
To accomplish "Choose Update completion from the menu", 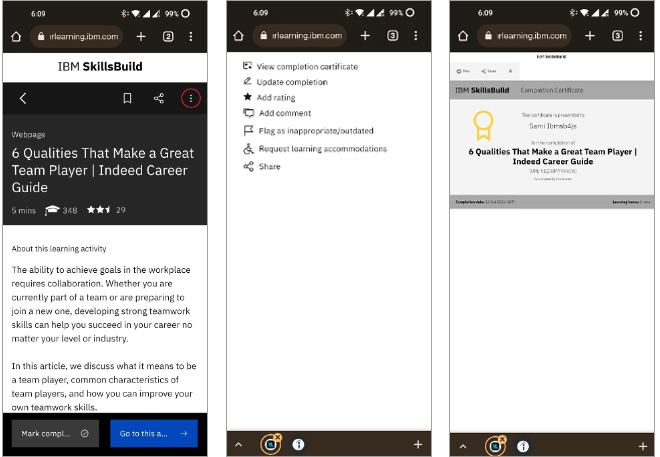I will click(285, 82).
